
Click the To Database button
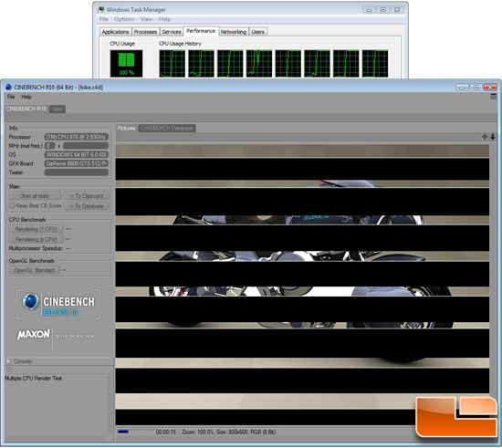(87, 206)
